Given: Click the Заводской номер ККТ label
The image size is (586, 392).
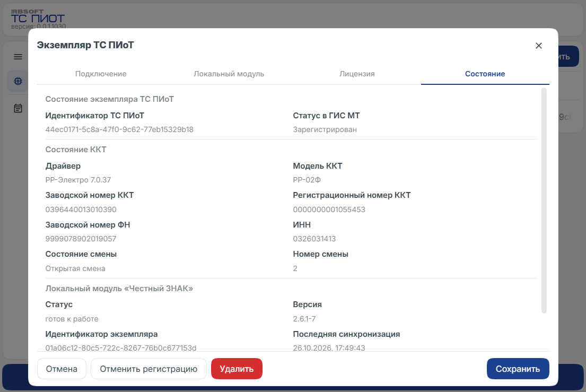Looking at the screenshot, I should [90, 195].
